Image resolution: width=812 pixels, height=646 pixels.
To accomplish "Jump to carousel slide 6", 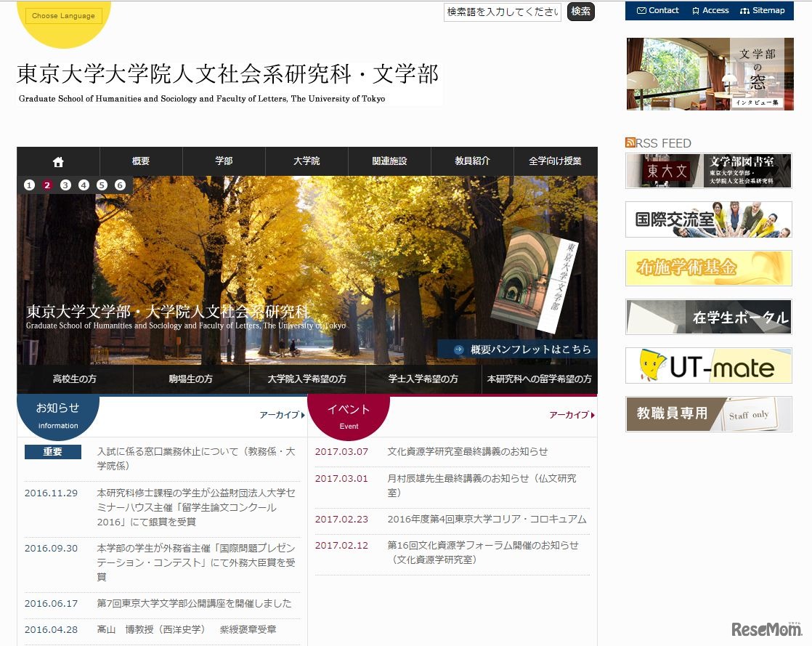I will point(120,185).
